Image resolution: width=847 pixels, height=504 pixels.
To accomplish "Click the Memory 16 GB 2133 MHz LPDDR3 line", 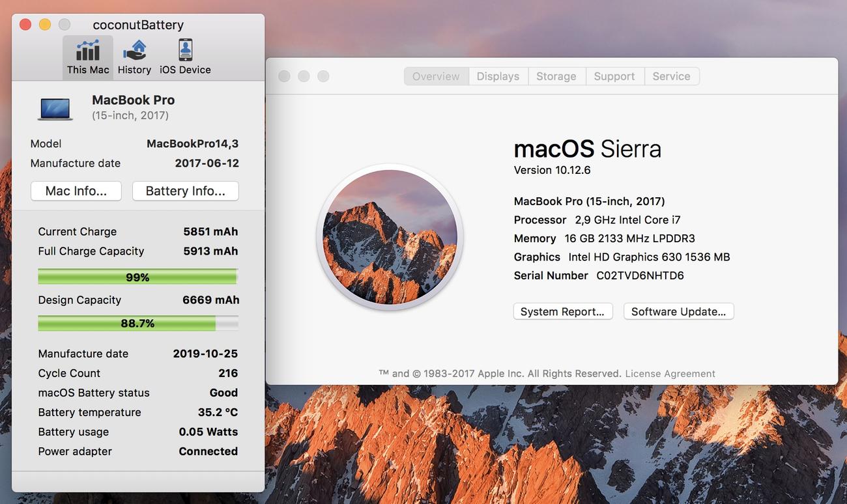I will (604, 238).
